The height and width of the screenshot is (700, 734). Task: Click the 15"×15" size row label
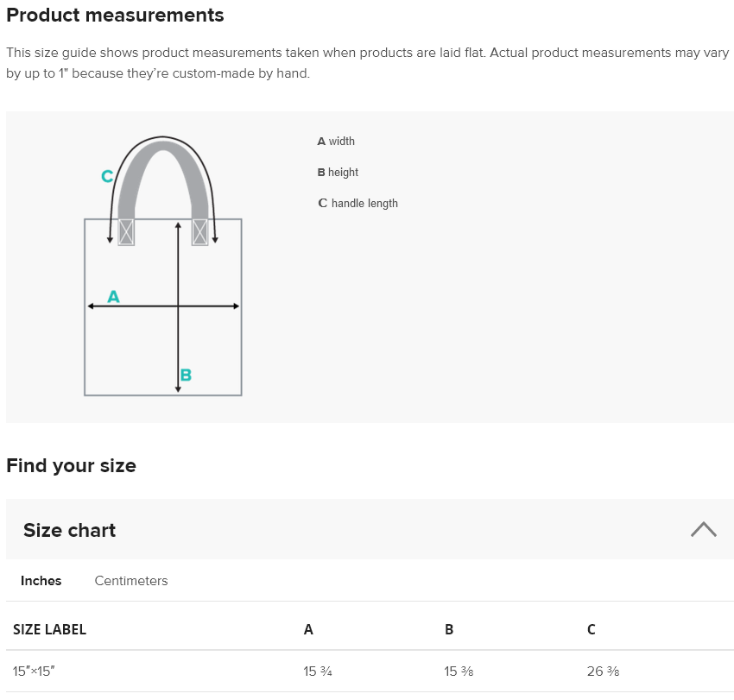tap(34, 671)
